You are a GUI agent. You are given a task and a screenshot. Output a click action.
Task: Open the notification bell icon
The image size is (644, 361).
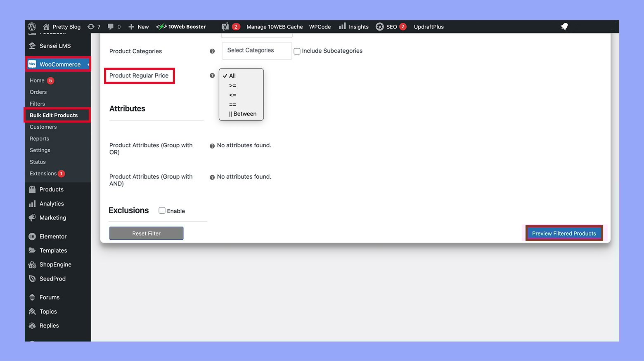click(x=564, y=27)
